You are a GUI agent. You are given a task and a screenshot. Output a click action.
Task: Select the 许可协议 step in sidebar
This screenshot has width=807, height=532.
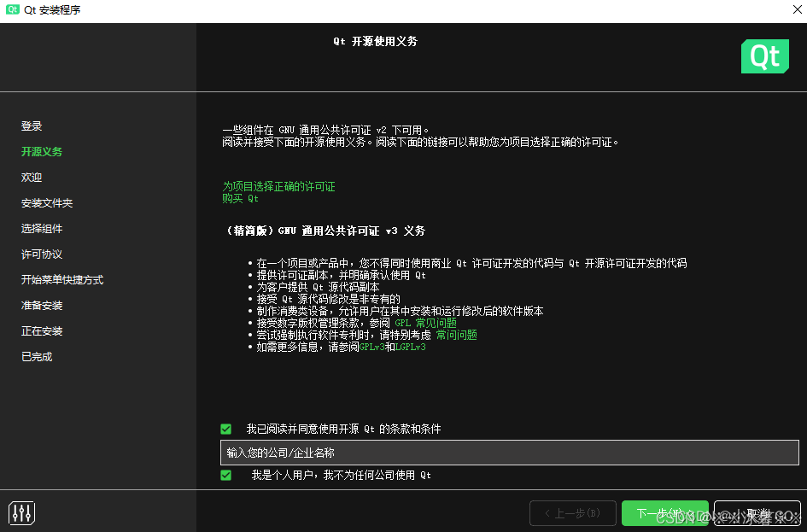[x=42, y=254]
